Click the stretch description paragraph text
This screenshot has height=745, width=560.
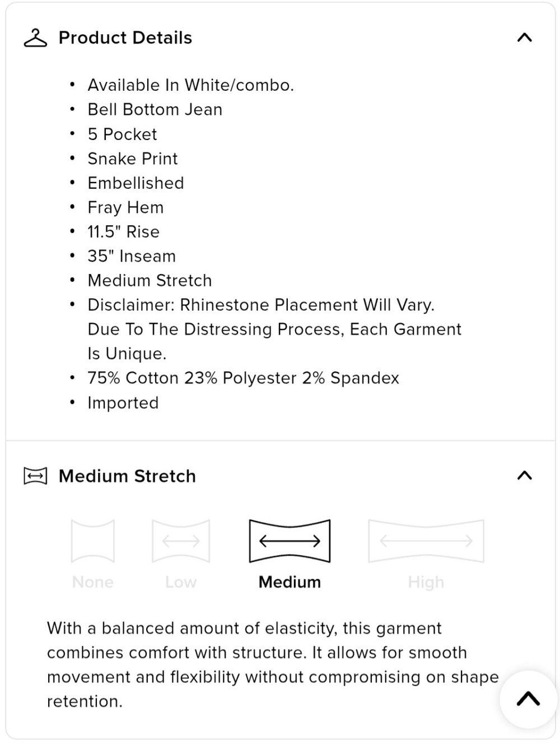[273, 665]
